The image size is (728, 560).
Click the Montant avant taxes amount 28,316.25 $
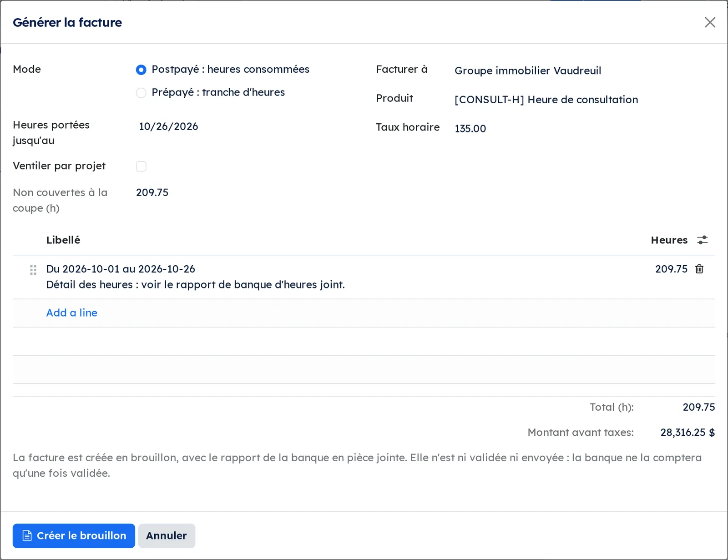(688, 433)
